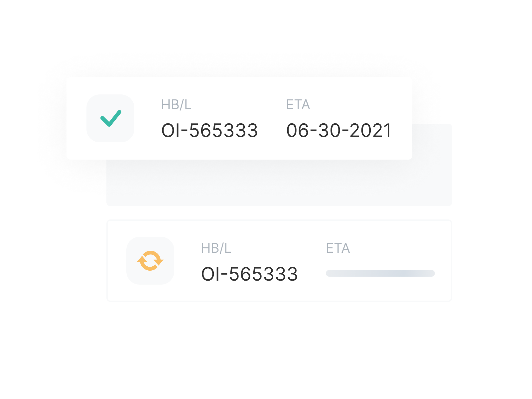
Task: Click the empty grey placeholder card
Action: (279, 183)
